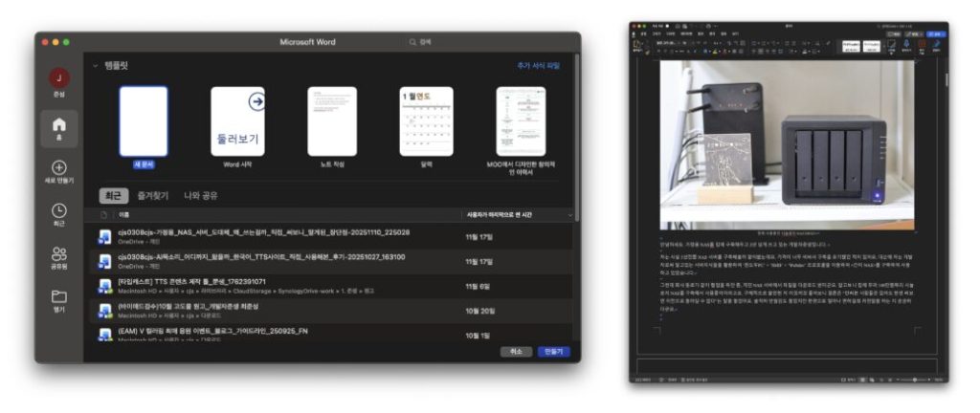This screenshot has width=980, height=413.
Task: Open the last-opened time sort dropdown
Action: [x=570, y=215]
